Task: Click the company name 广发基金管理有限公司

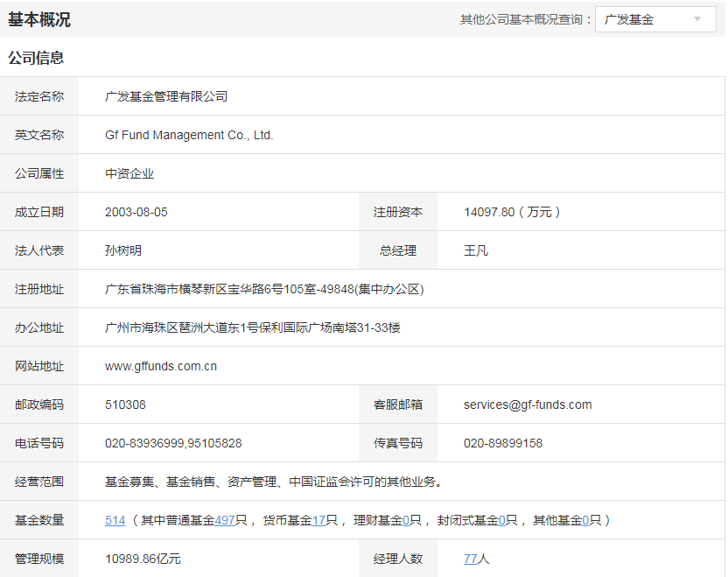Action: pos(166,96)
